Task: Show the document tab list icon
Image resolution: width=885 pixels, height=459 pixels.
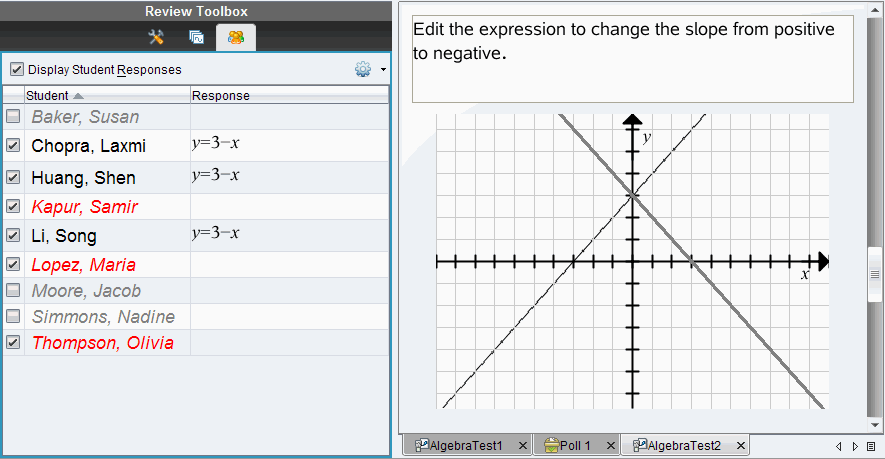Action: click(x=871, y=445)
